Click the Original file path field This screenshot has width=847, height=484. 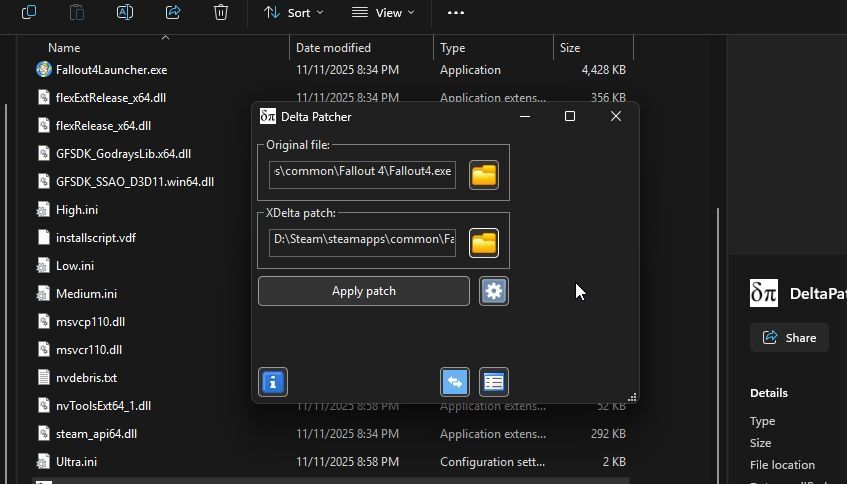click(x=362, y=172)
